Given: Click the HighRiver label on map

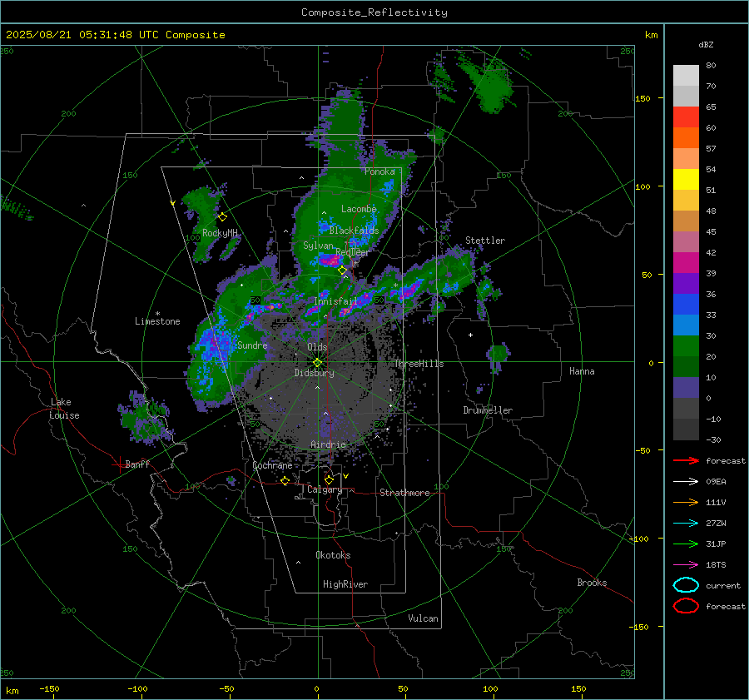Looking at the screenshot, I should (x=345, y=584).
